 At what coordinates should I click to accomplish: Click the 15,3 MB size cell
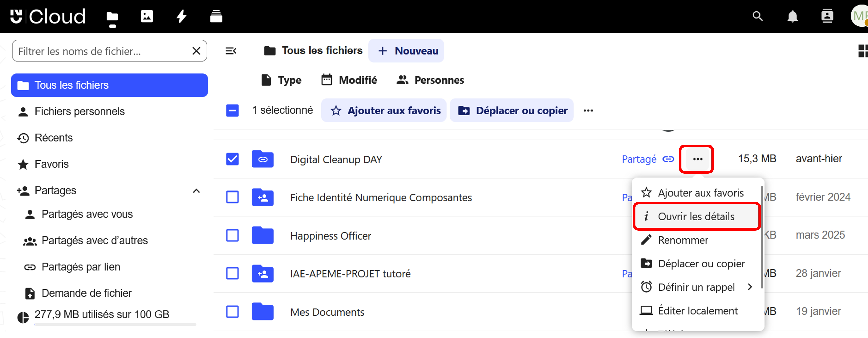pyautogui.click(x=757, y=158)
